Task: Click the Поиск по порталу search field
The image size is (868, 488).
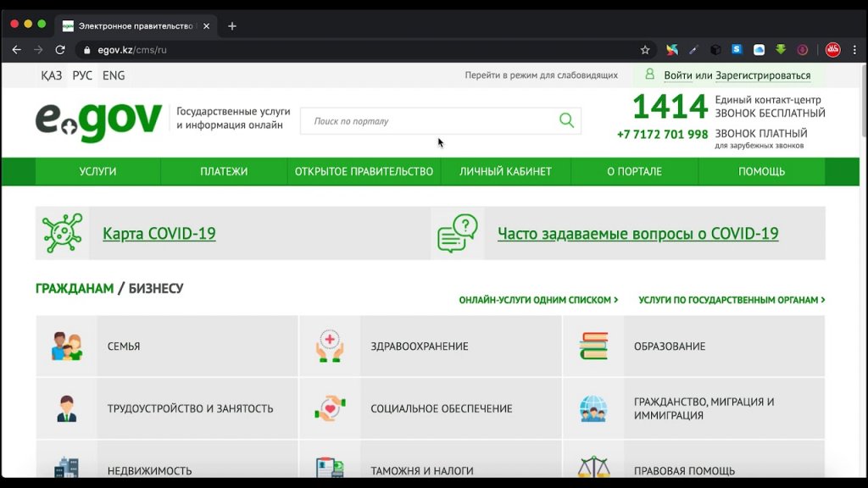Action: coord(428,121)
